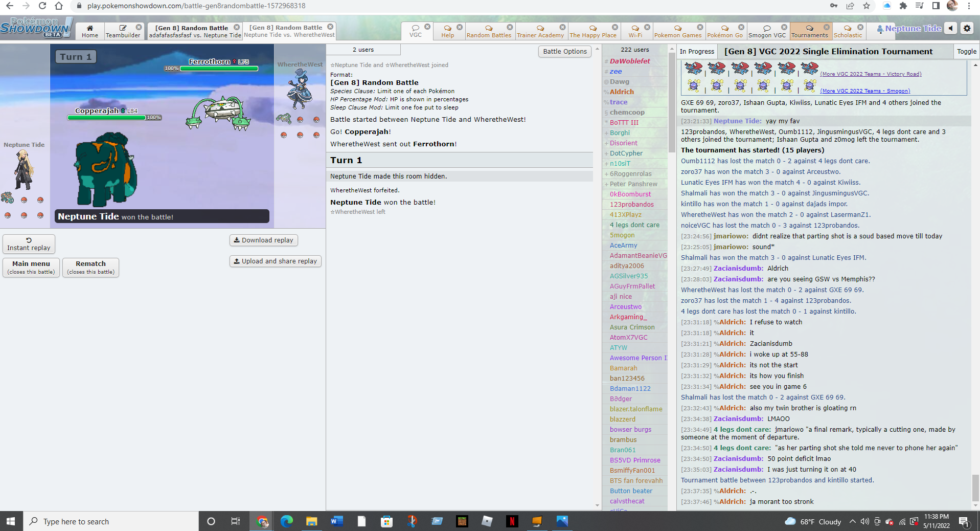
Task: Click the In Progress tournament status
Action: 697,52
